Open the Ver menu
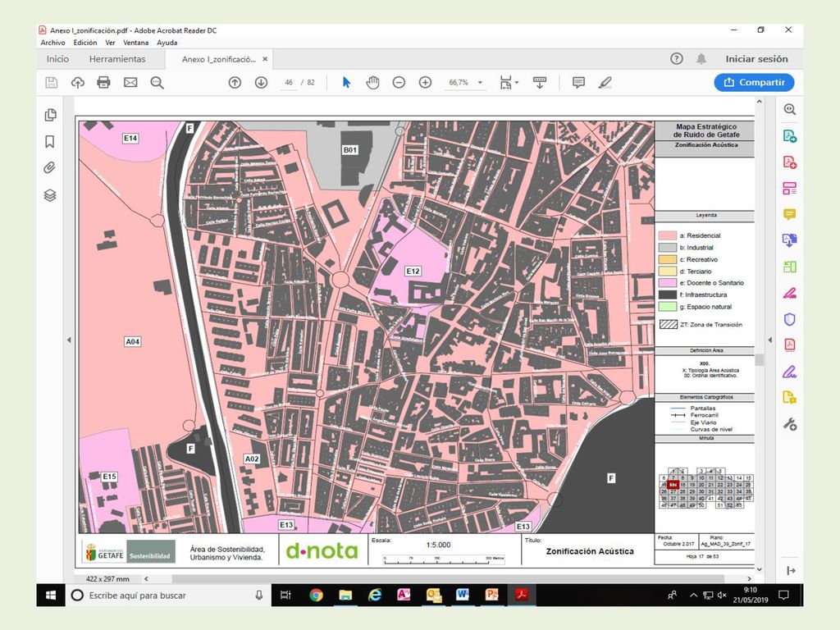The image size is (840, 630). [111, 43]
